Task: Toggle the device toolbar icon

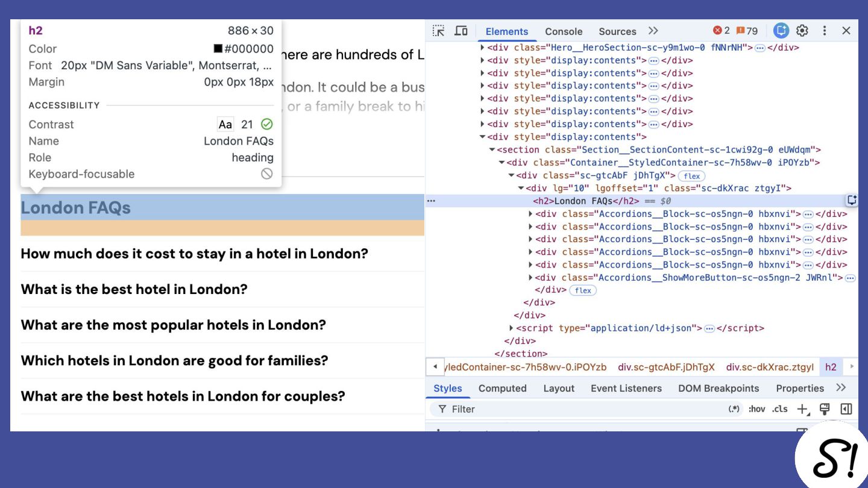Action: (x=461, y=31)
